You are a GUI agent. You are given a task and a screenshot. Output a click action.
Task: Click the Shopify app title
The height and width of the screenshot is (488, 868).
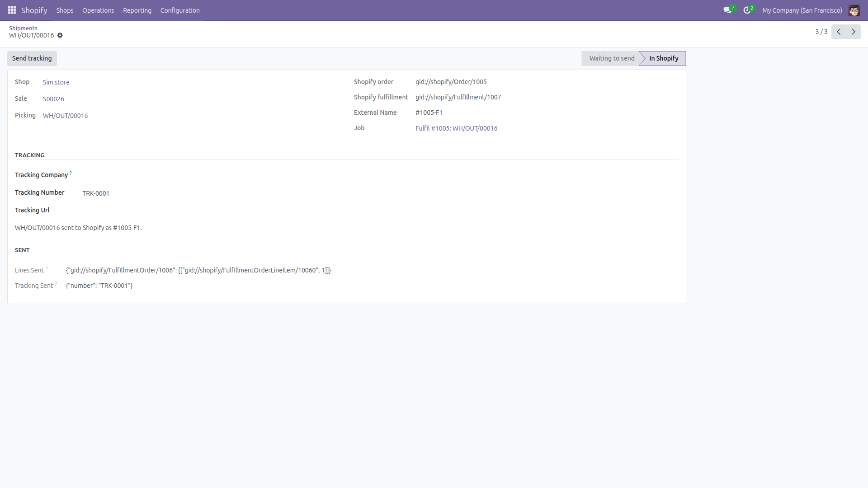tap(34, 10)
